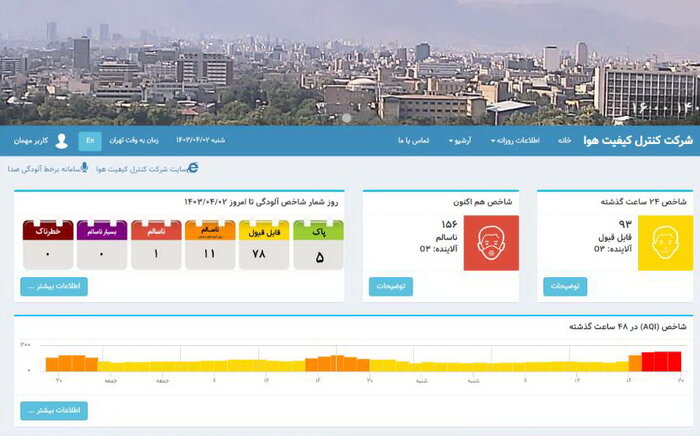This screenshot has width=700, height=436.
Task: Select the green پاک calendar card
Action: coord(318,245)
